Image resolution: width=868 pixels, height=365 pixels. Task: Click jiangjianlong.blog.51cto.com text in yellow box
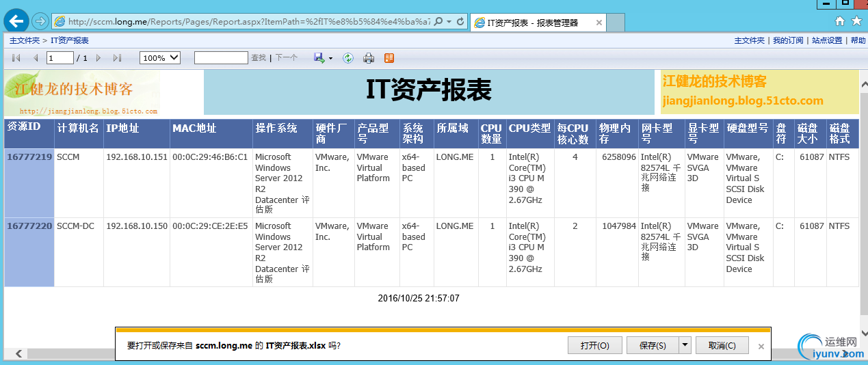pyautogui.click(x=743, y=101)
